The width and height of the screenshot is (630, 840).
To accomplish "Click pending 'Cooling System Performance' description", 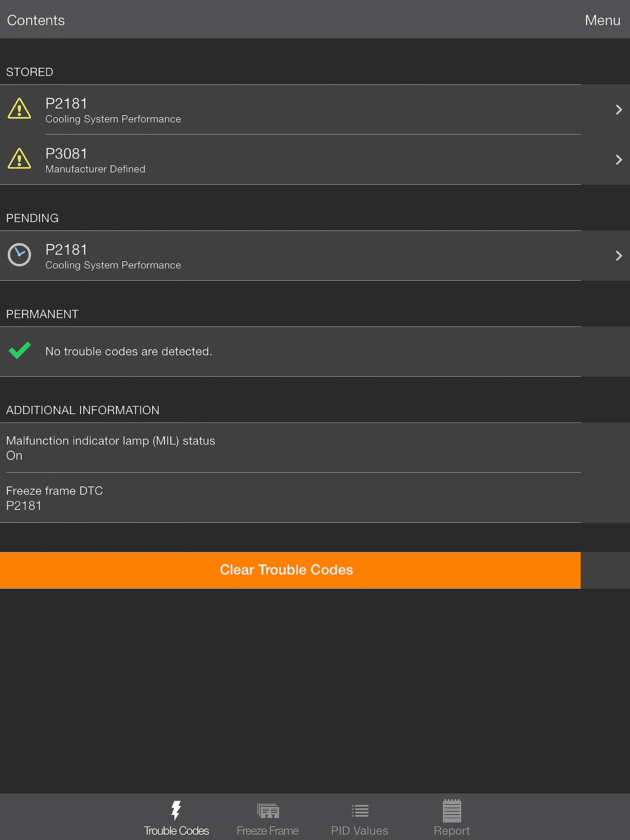I will [x=113, y=265].
